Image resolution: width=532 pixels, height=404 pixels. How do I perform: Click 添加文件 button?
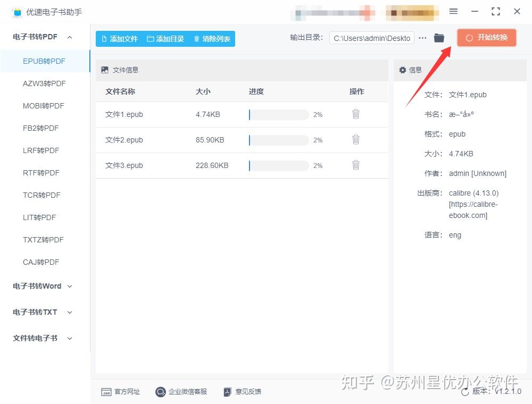point(120,39)
